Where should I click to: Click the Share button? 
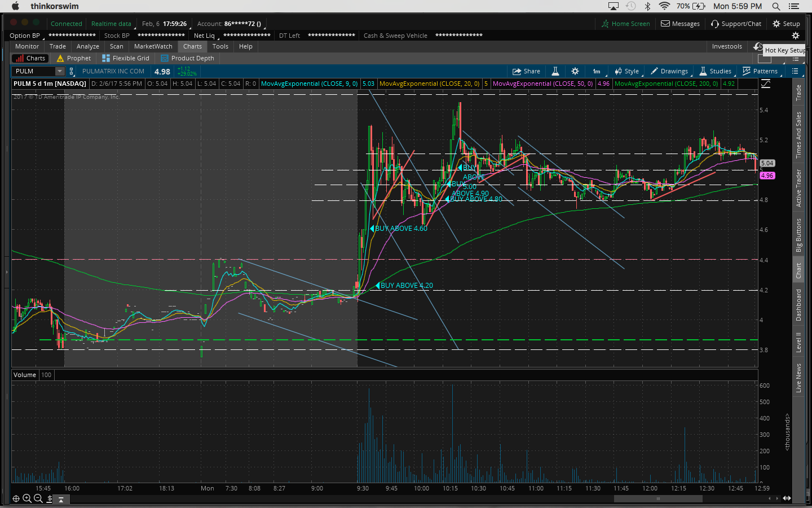pyautogui.click(x=526, y=71)
